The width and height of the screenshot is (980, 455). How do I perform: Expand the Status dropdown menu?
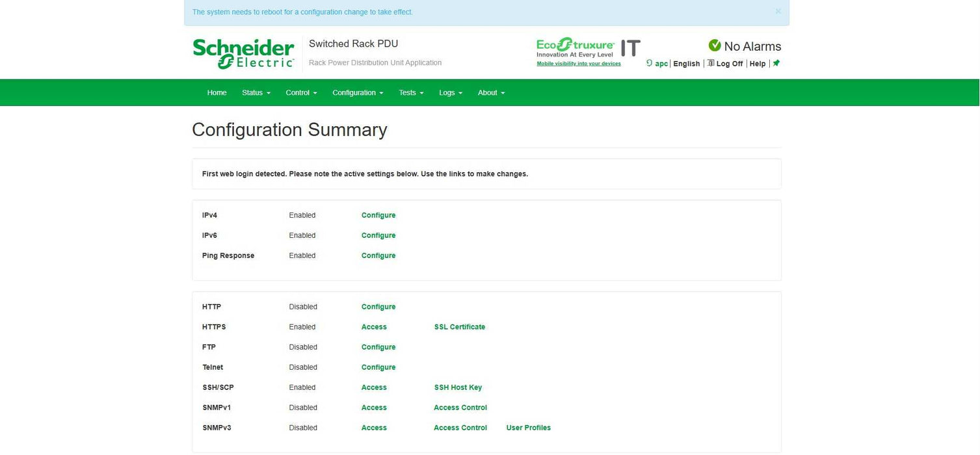[x=256, y=93]
